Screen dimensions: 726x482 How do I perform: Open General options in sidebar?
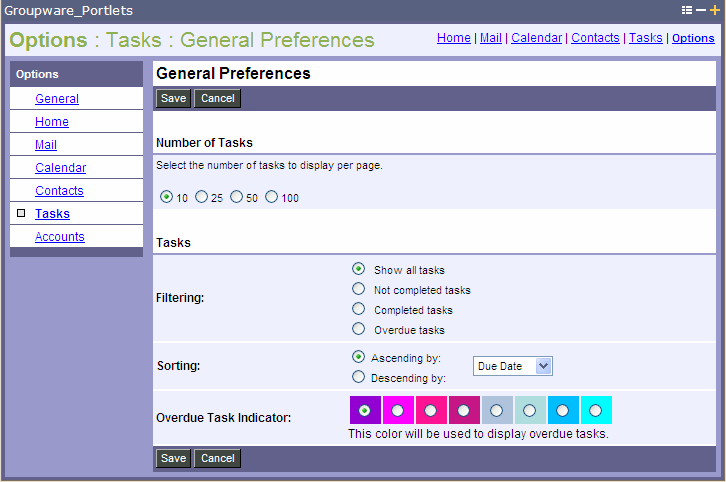click(57, 99)
